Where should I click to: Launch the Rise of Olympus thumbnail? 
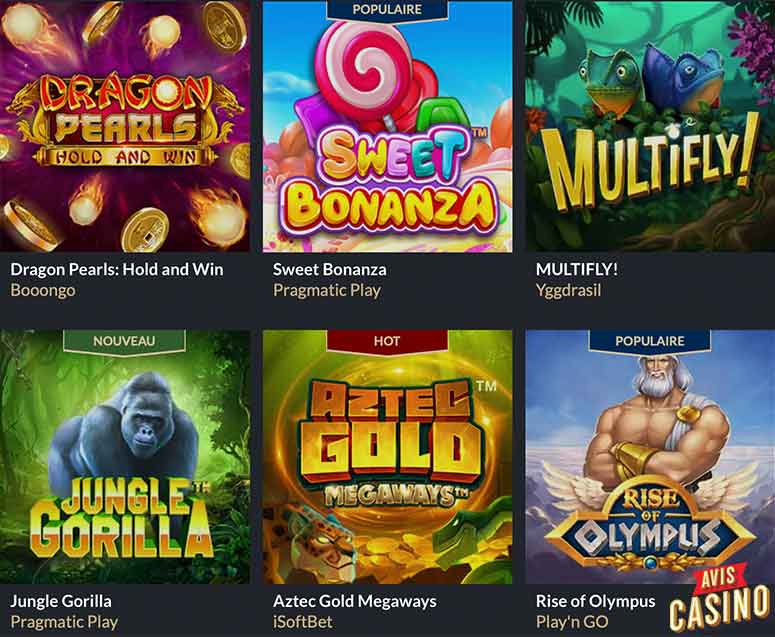pos(650,457)
